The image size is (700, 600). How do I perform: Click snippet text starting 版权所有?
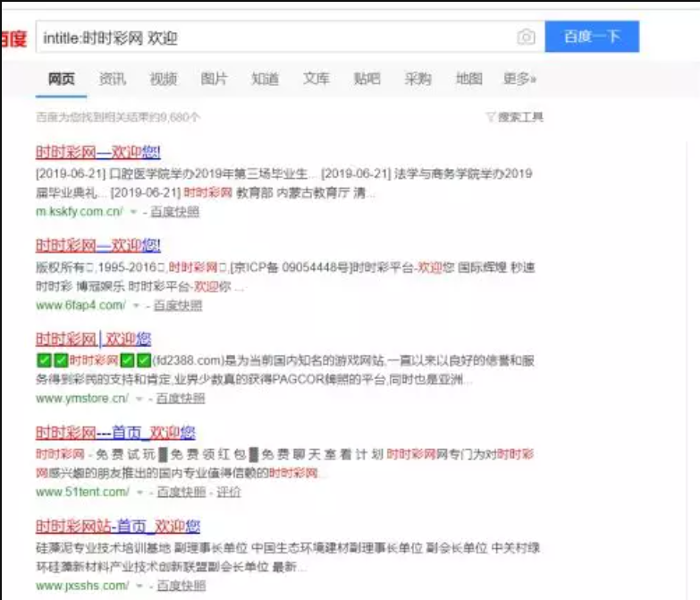[285, 277]
